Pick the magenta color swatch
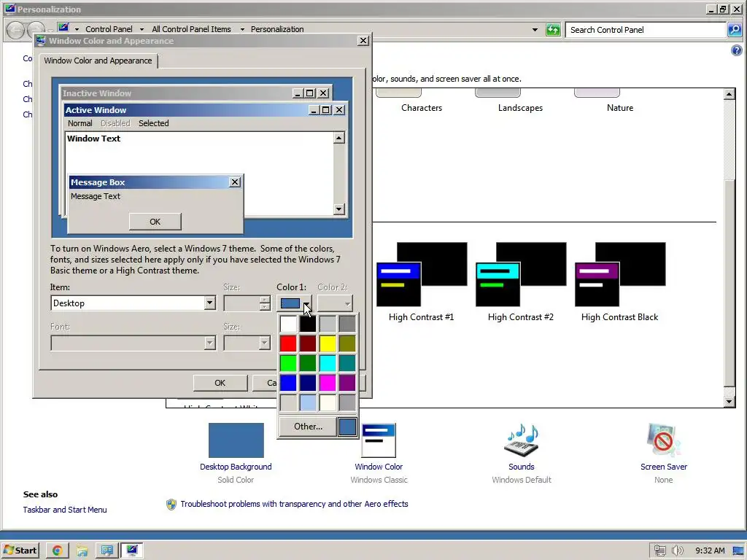 click(328, 382)
